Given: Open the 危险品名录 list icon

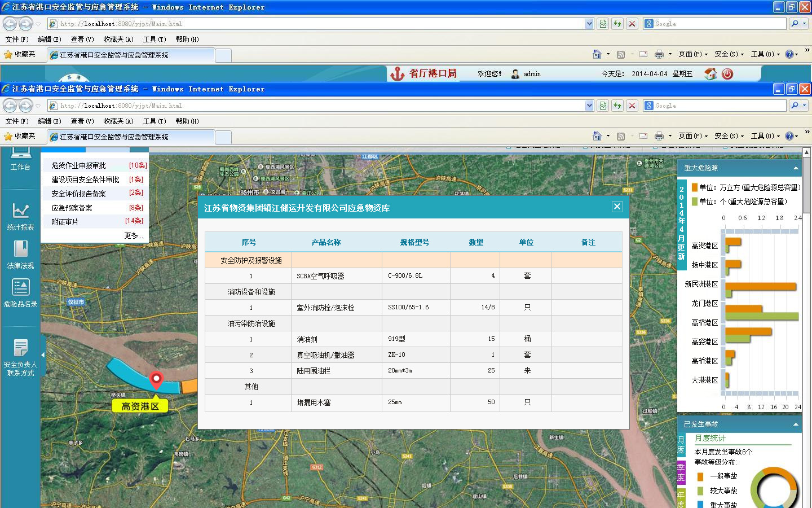Looking at the screenshot, I should tap(20, 288).
